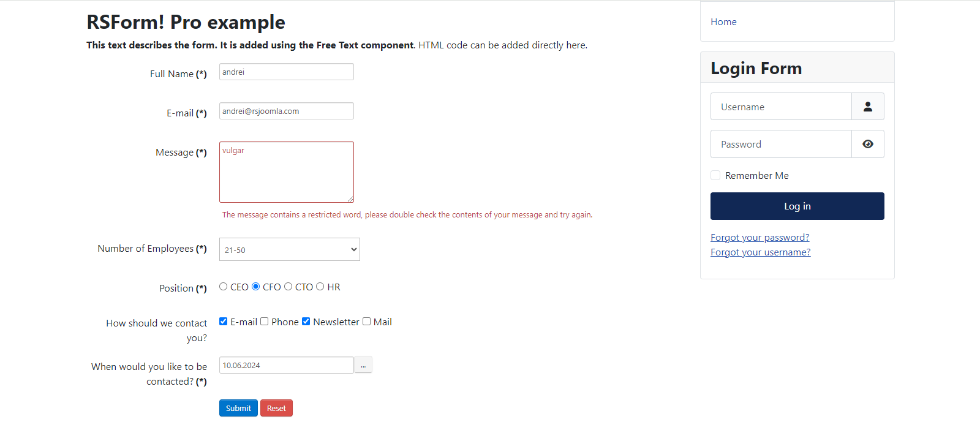The width and height of the screenshot is (980, 430).
Task: Enable the Phone contact checkbox
Action: click(x=265, y=322)
